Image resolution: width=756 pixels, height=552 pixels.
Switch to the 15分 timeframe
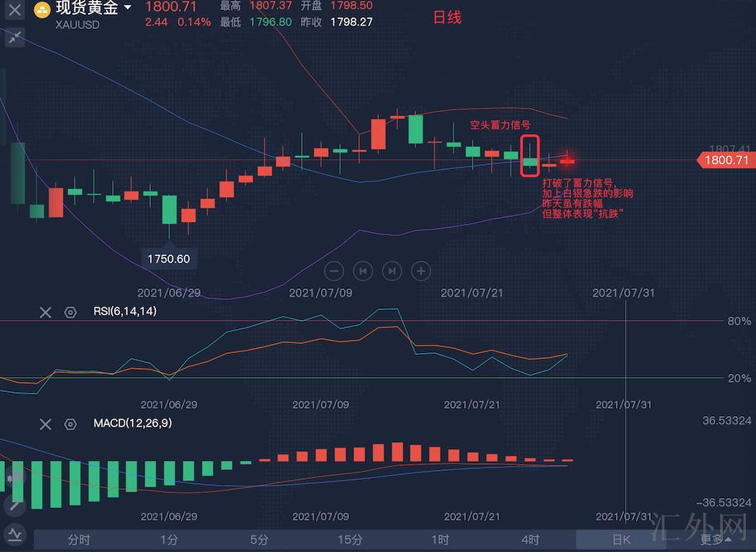350,540
